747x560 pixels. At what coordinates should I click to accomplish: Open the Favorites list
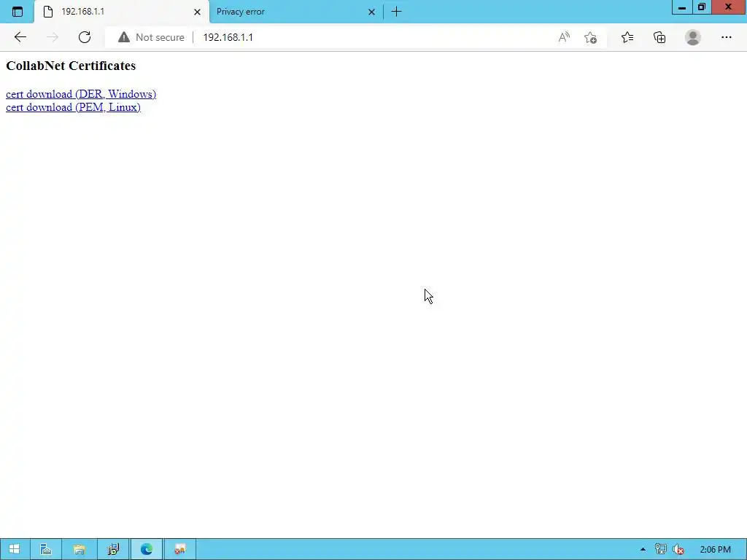click(x=627, y=37)
